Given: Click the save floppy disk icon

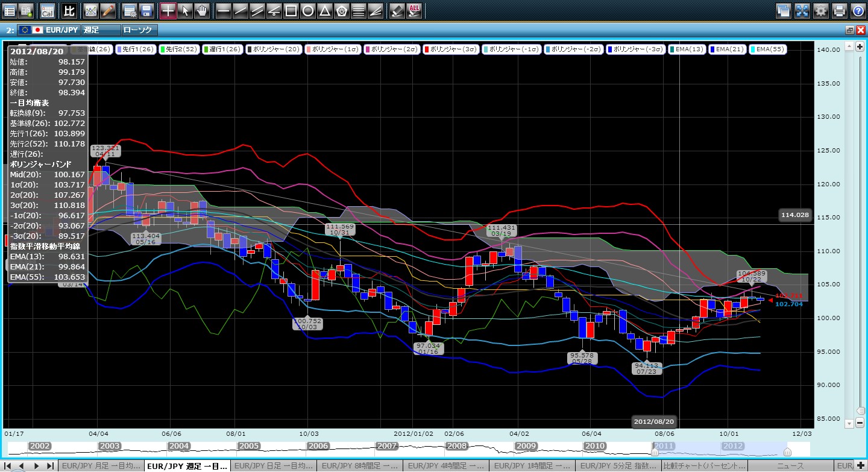Looking at the screenshot, I should (x=146, y=10).
